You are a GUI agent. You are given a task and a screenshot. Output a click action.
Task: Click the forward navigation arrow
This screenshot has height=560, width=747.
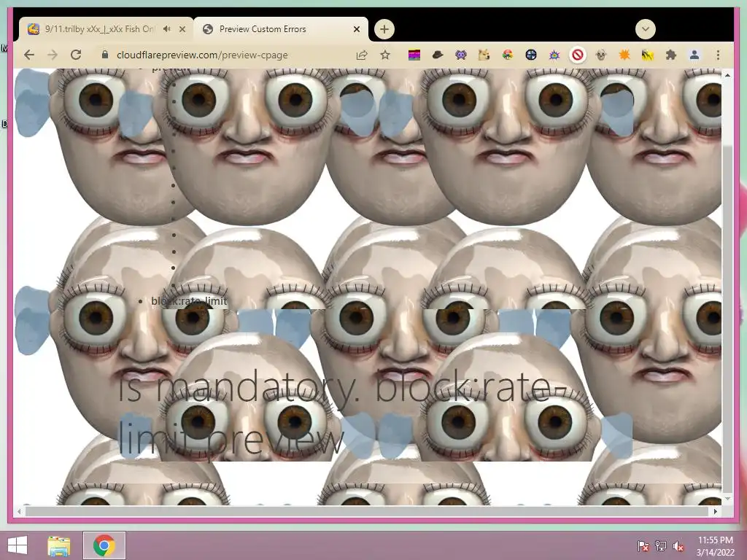coord(53,55)
